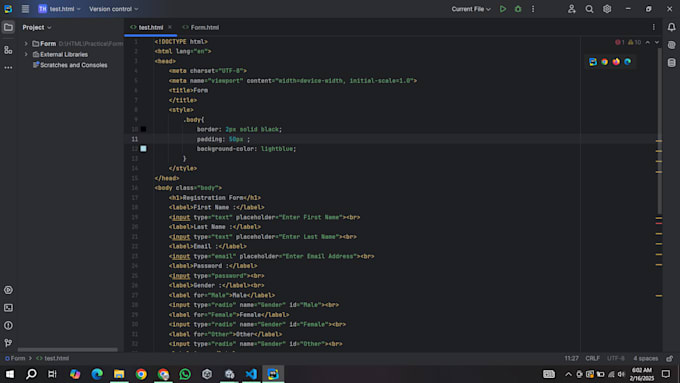Open Task View in taskbar
This screenshot has height=383, width=680.
[x=52, y=374]
